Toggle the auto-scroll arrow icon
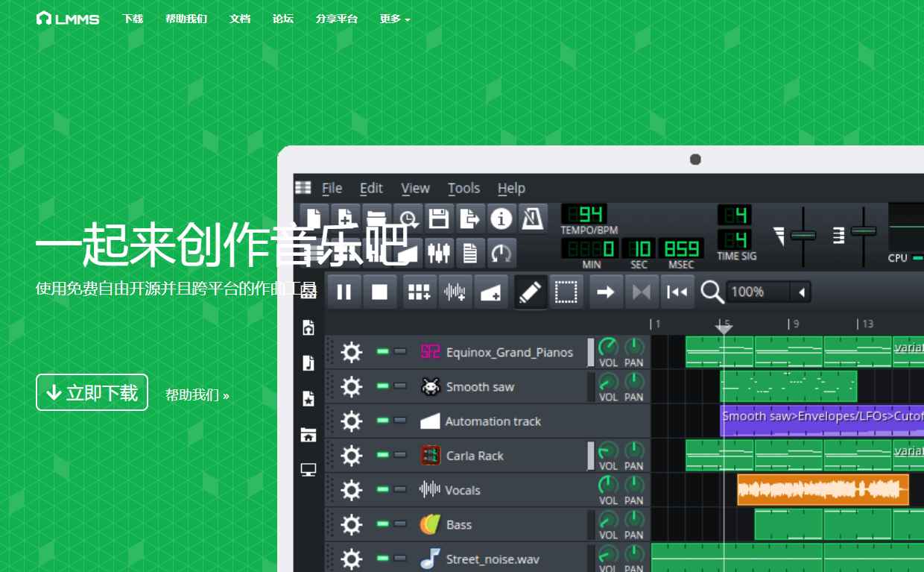The width and height of the screenshot is (924, 572). coord(606,292)
